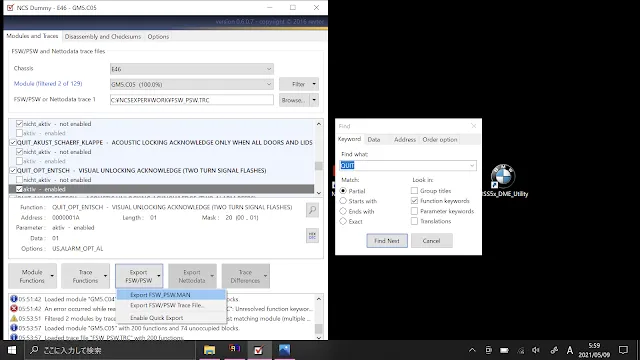The height and width of the screenshot is (360, 640).
Task: Switch to Modules and Traces tab
Action: pos(32,36)
